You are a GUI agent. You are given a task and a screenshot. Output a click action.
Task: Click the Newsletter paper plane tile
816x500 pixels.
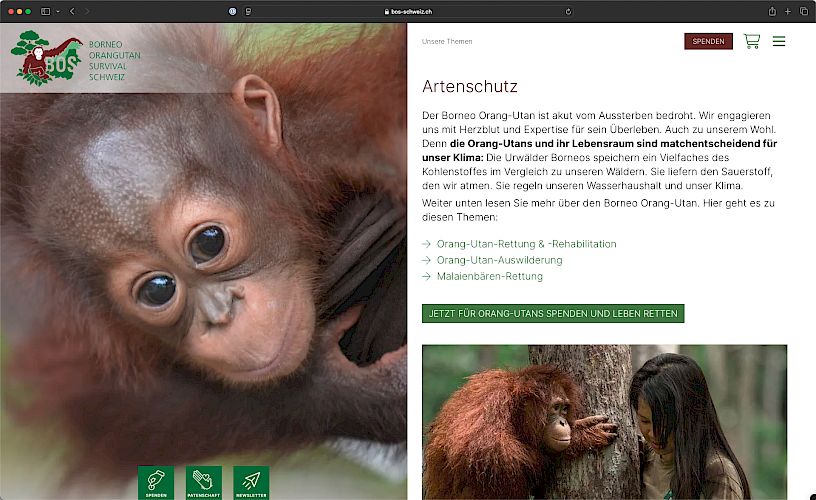(x=251, y=483)
